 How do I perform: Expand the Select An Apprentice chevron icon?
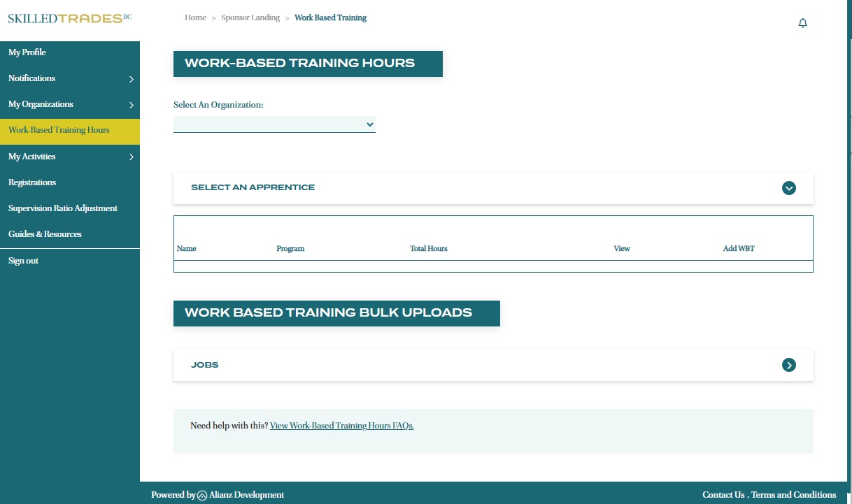[x=788, y=187]
